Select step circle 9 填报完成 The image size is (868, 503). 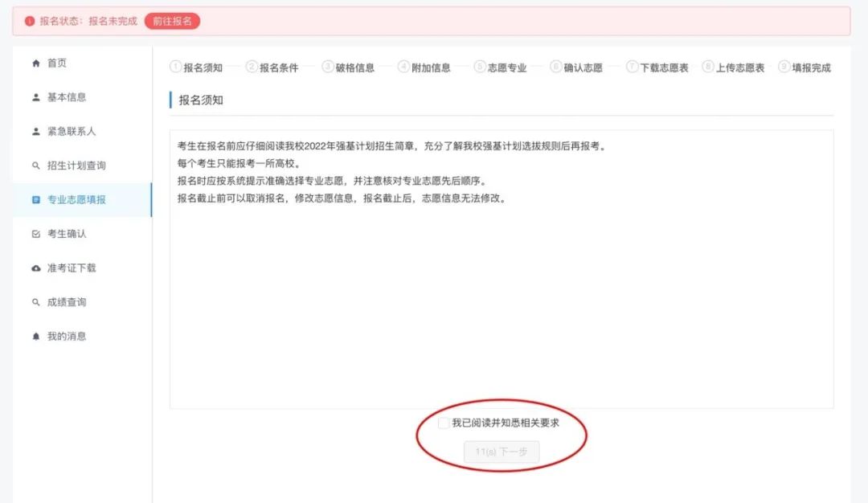784,67
